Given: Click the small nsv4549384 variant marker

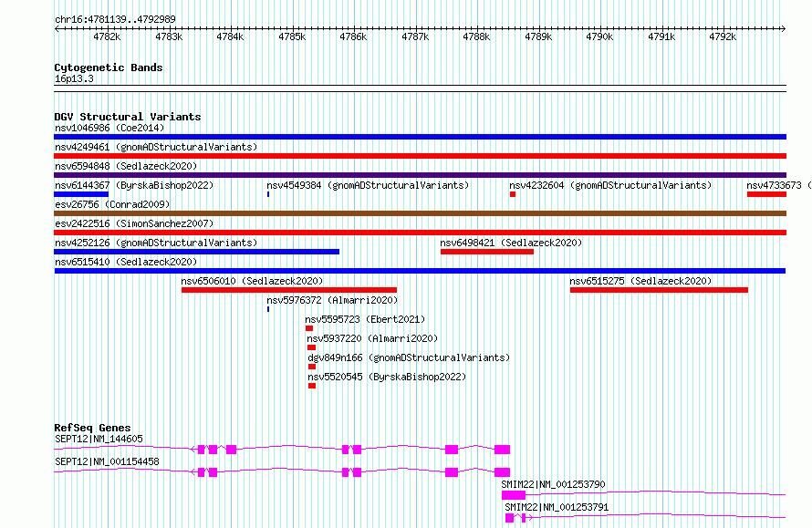Looking at the screenshot, I should (267, 194).
